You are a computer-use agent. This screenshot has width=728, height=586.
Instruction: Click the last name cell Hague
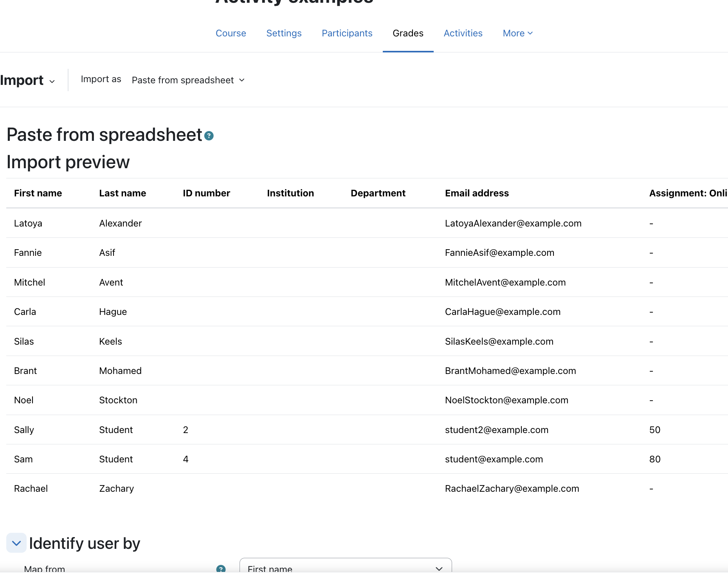click(x=113, y=312)
